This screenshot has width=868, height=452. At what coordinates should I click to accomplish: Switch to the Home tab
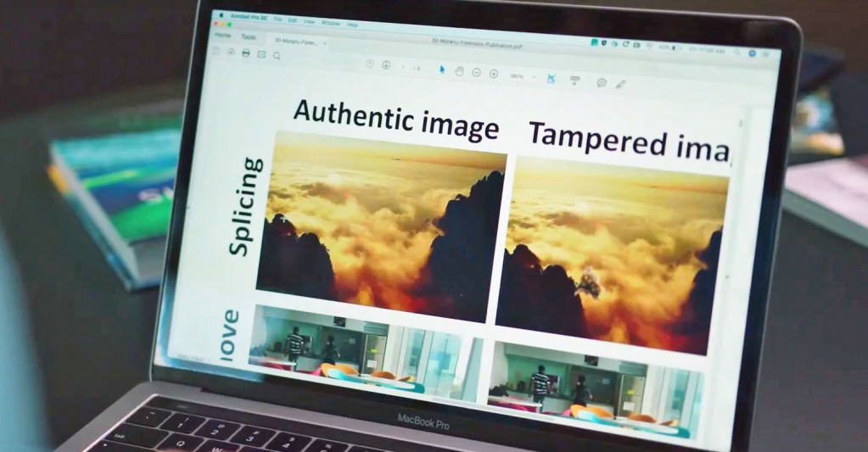pyautogui.click(x=222, y=35)
